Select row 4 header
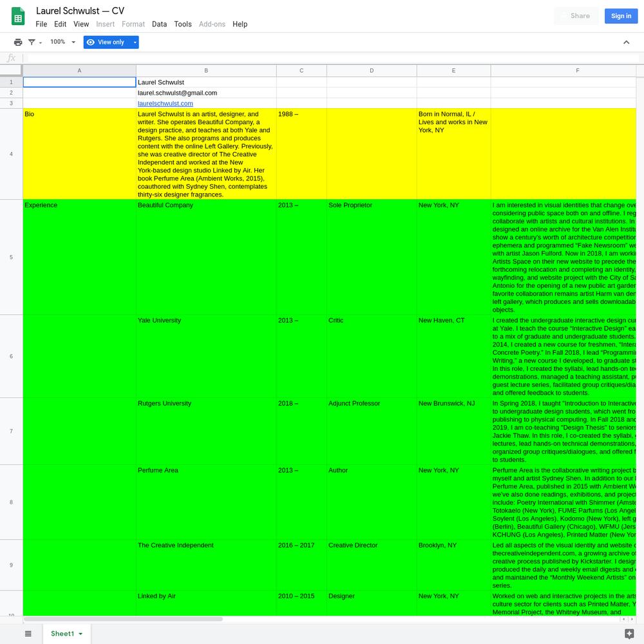The width and height of the screenshot is (644, 644). [x=11, y=154]
